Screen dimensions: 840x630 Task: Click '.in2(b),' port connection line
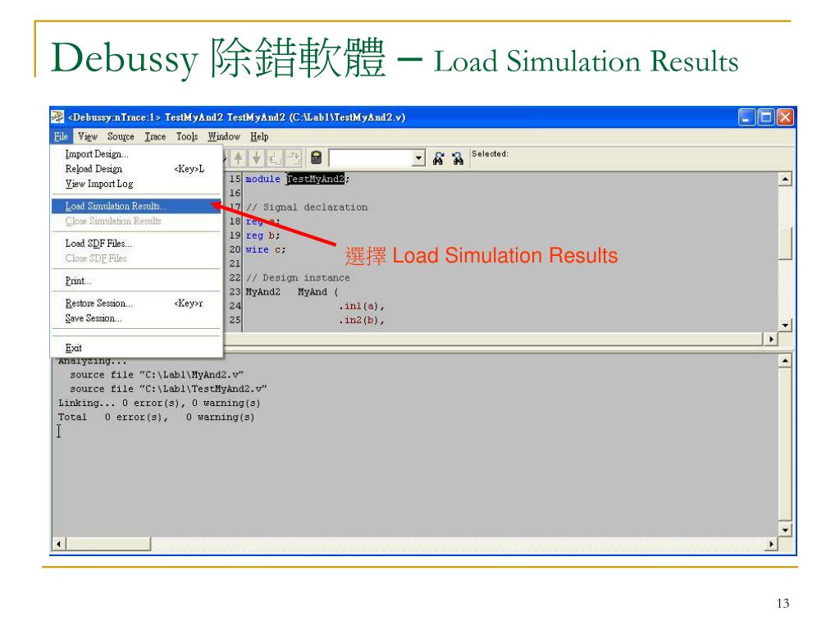click(x=362, y=321)
